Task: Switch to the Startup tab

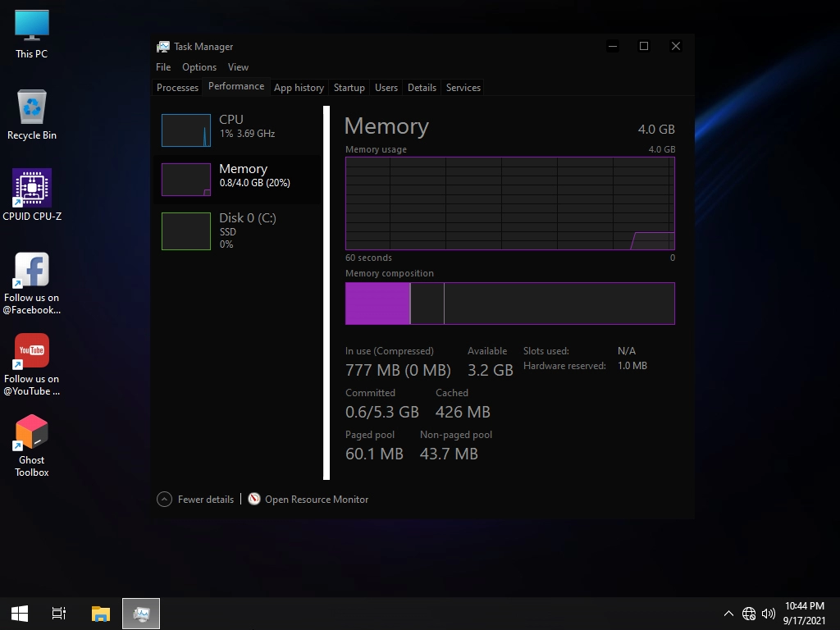Action: click(x=349, y=87)
